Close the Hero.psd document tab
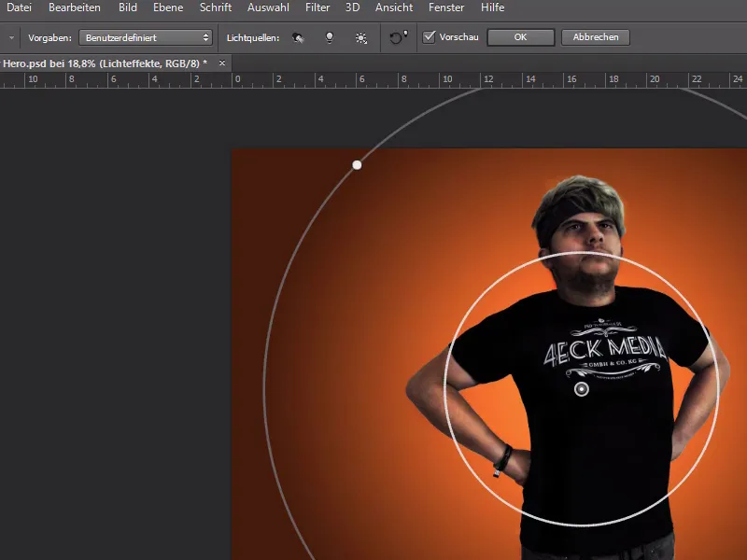 tap(222, 63)
